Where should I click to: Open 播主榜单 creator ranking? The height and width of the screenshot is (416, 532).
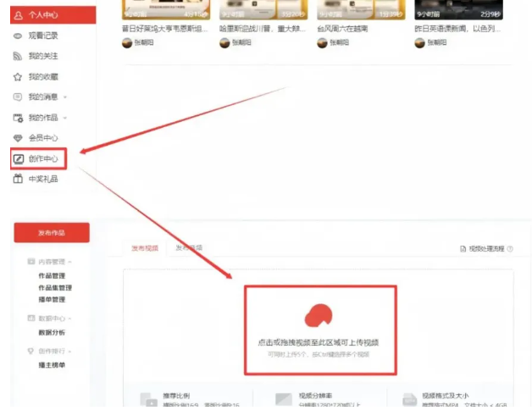pos(52,365)
